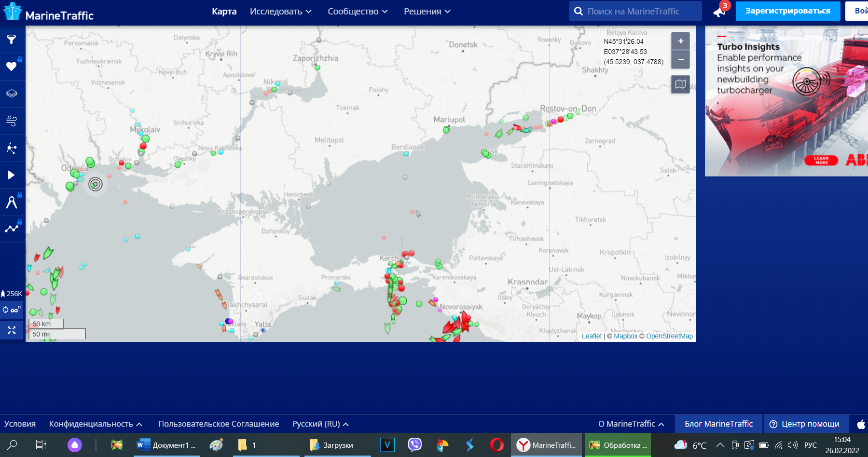Expand the Исследовать dropdown menu
The width and height of the screenshot is (868, 457).
[x=280, y=12]
